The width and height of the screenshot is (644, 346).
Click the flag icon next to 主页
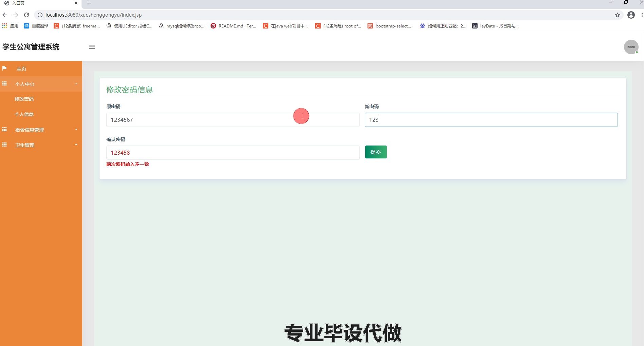(4, 69)
